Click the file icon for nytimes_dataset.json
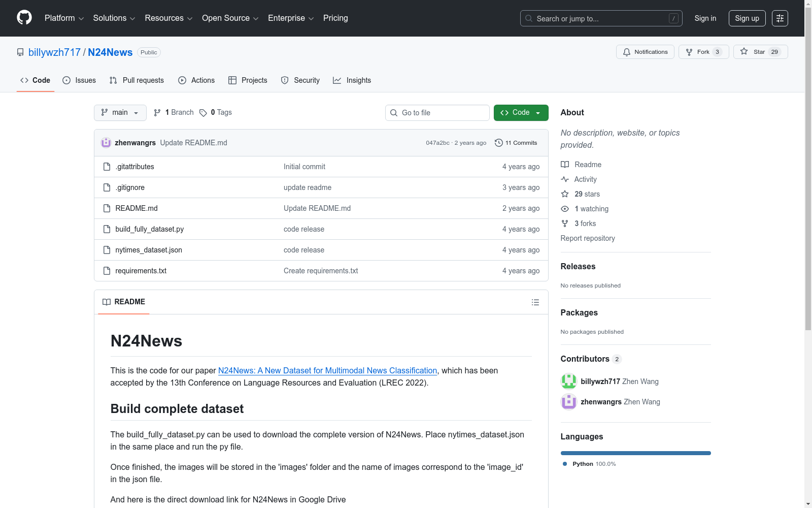Image resolution: width=812 pixels, height=508 pixels. 107,250
